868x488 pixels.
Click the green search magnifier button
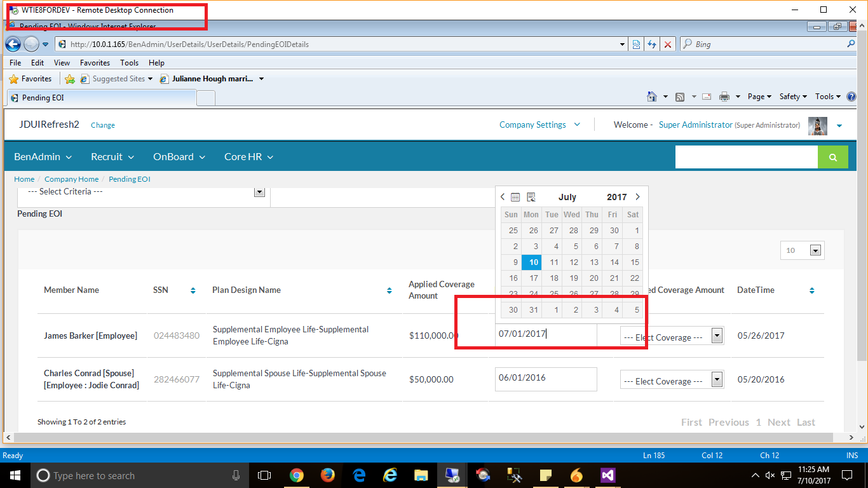(833, 156)
